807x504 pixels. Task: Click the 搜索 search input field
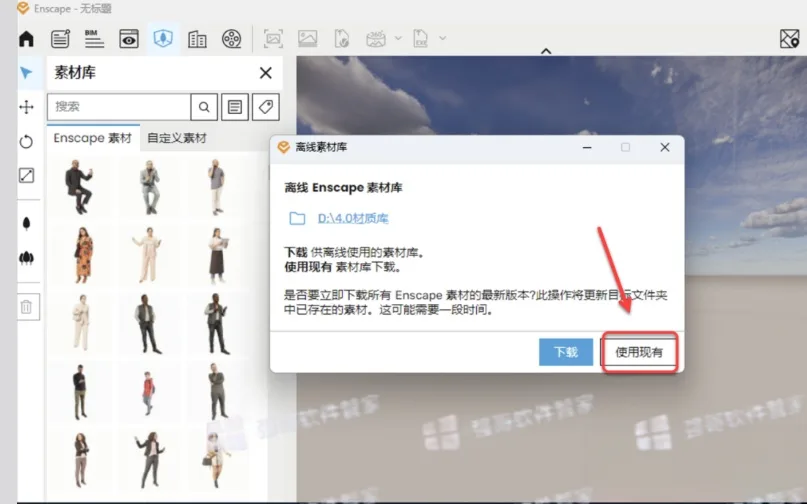[x=119, y=107]
